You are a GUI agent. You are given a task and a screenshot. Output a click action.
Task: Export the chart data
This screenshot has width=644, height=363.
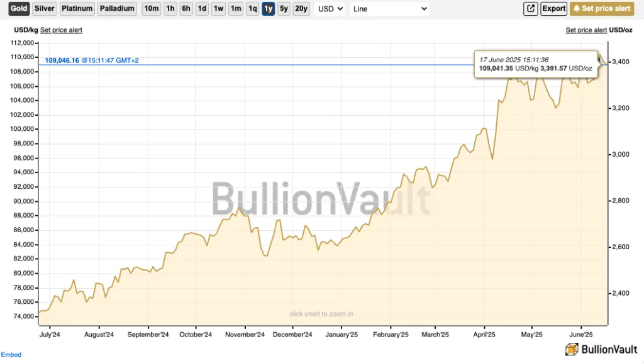pos(553,9)
